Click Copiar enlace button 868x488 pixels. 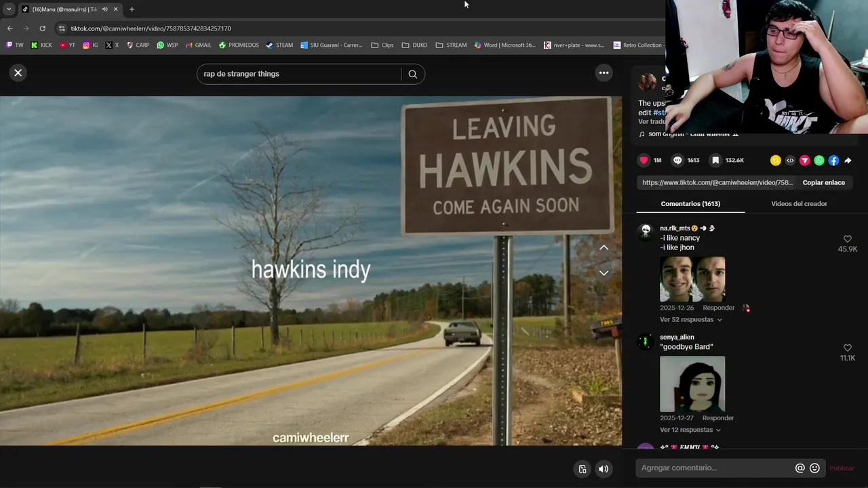point(824,182)
